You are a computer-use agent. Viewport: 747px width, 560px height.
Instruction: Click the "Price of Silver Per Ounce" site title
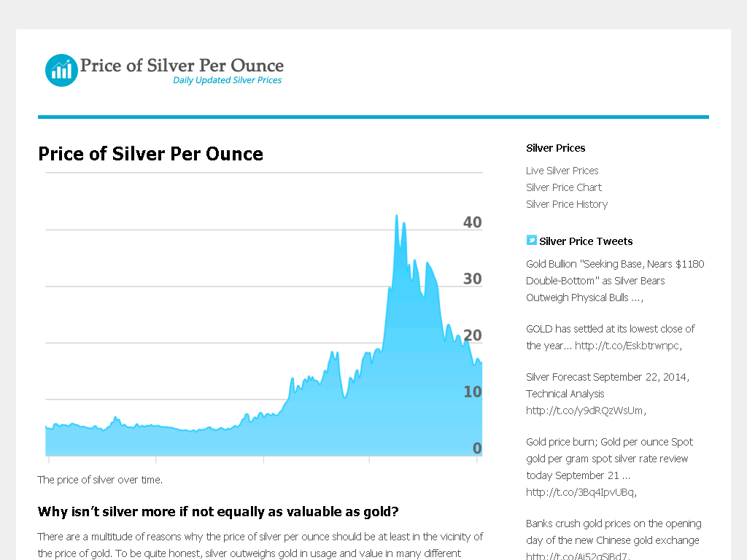click(182, 66)
